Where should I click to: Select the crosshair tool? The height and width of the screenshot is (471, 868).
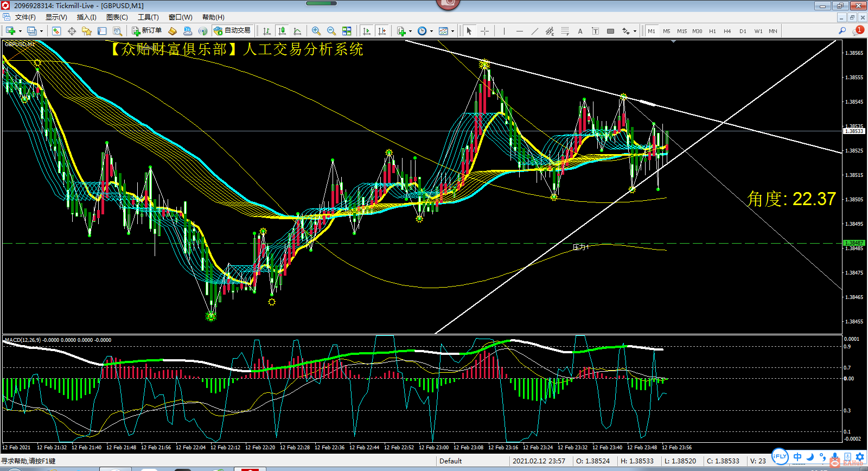[484, 31]
